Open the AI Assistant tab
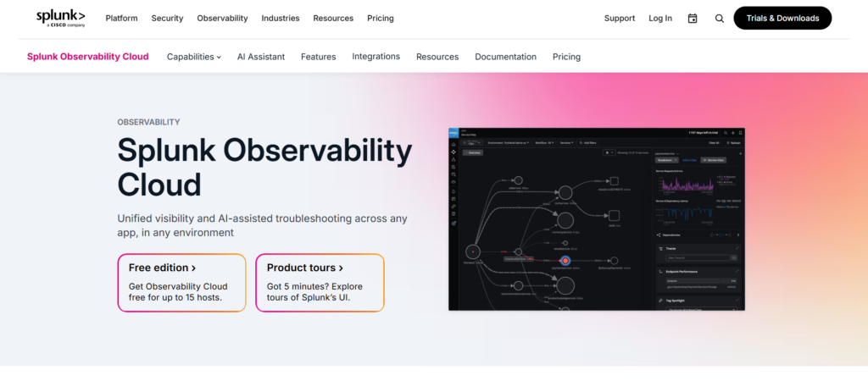Screen dimensions: 868x392 coord(261,57)
